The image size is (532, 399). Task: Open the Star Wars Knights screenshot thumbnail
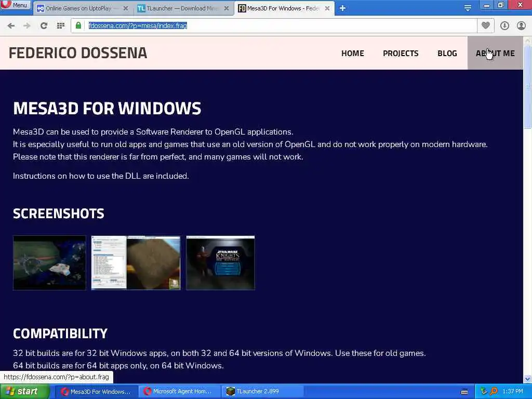coord(220,263)
